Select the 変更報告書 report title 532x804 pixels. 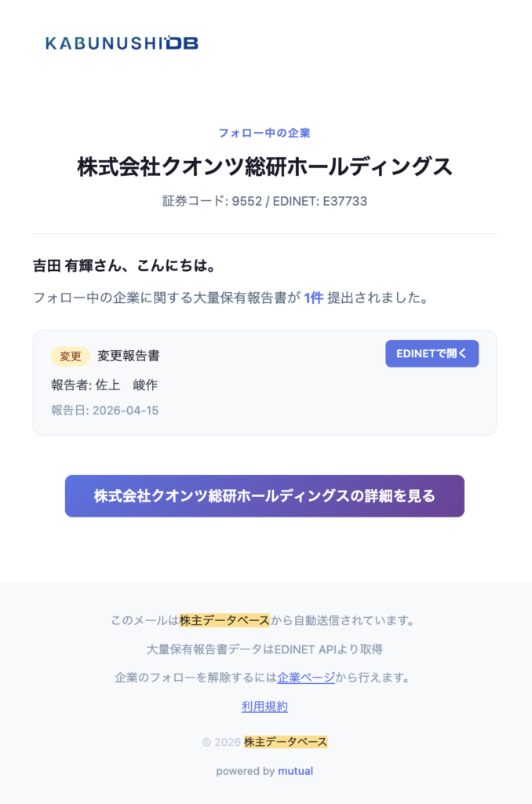[129, 356]
